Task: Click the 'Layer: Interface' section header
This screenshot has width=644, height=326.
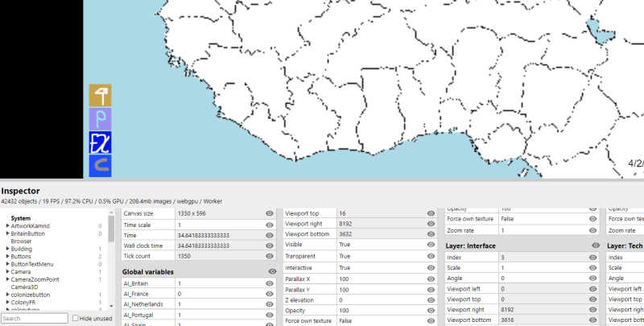Action: pyautogui.click(x=471, y=246)
